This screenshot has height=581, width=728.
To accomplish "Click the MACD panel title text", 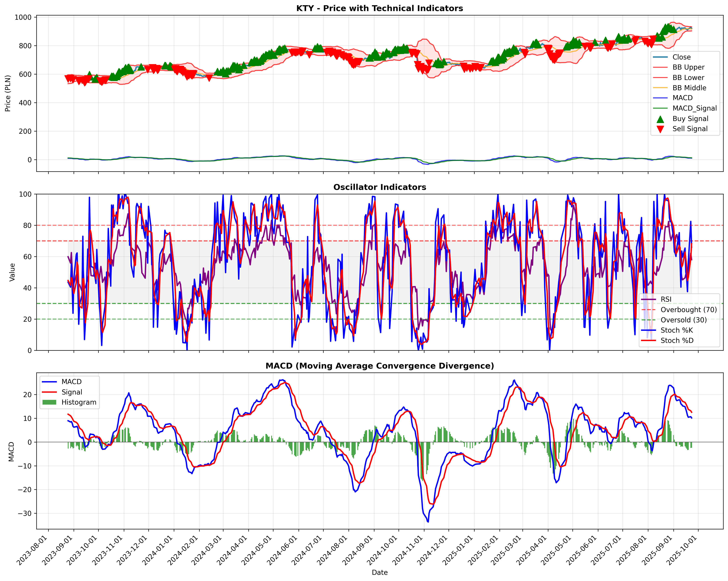I will (379, 366).
